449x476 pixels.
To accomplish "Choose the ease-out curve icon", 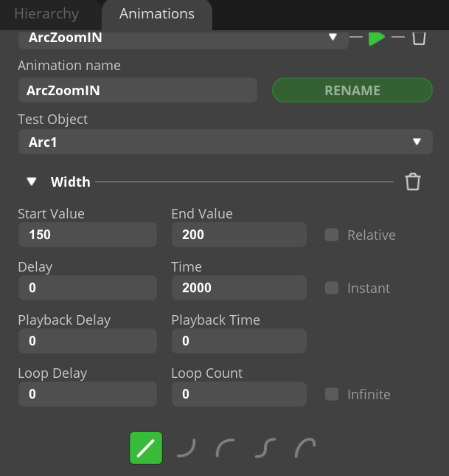I will tap(225, 448).
